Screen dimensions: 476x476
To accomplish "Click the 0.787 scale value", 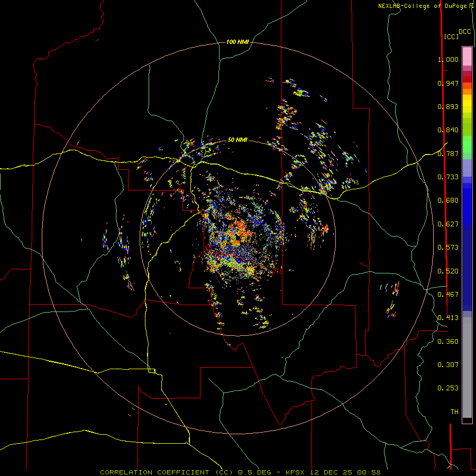I will [x=448, y=153].
